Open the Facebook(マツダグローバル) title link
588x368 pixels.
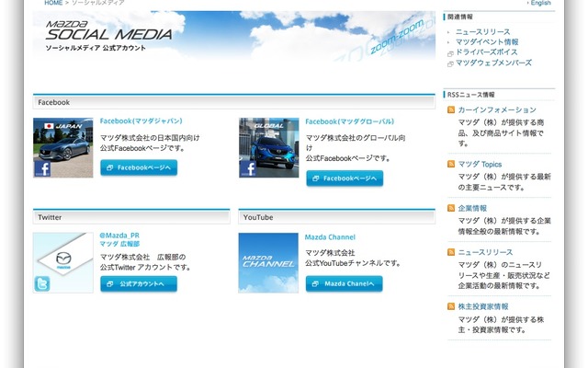349,121
